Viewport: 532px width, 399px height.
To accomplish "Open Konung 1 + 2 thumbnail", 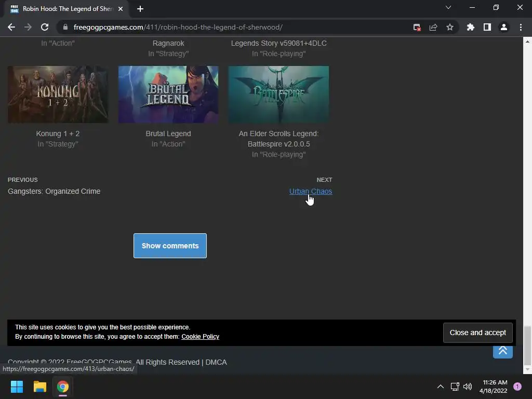I will tap(58, 95).
